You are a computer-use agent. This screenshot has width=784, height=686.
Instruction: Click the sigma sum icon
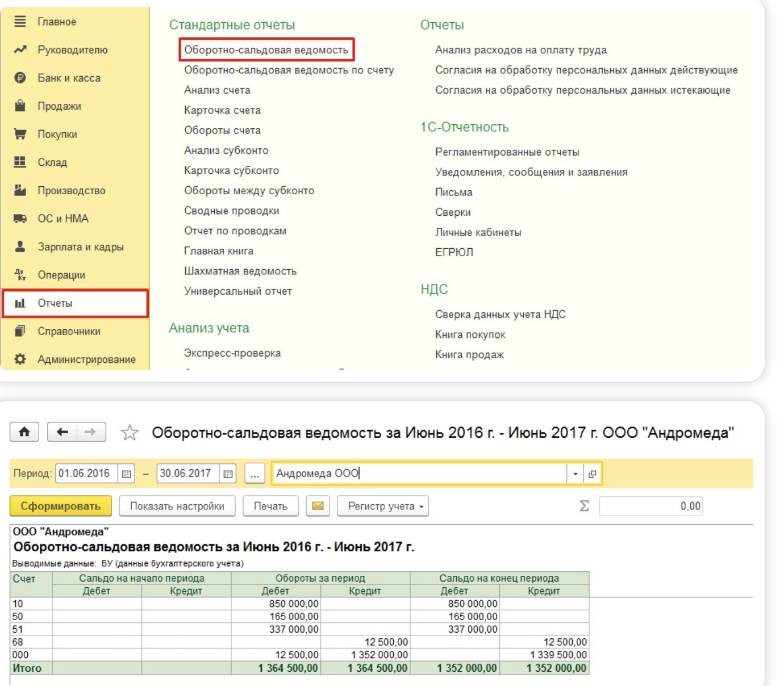(584, 506)
